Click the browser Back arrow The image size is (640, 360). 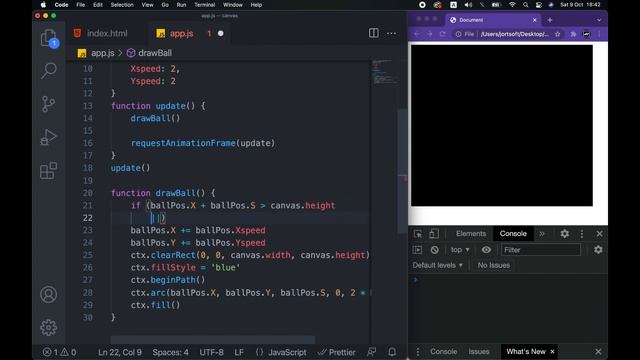pyautogui.click(x=416, y=34)
